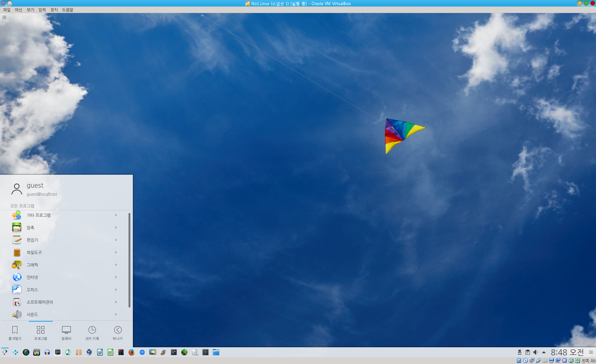Open the 떠나기 leave tab
Image resolution: width=596 pixels, height=364 pixels.
tap(118, 333)
